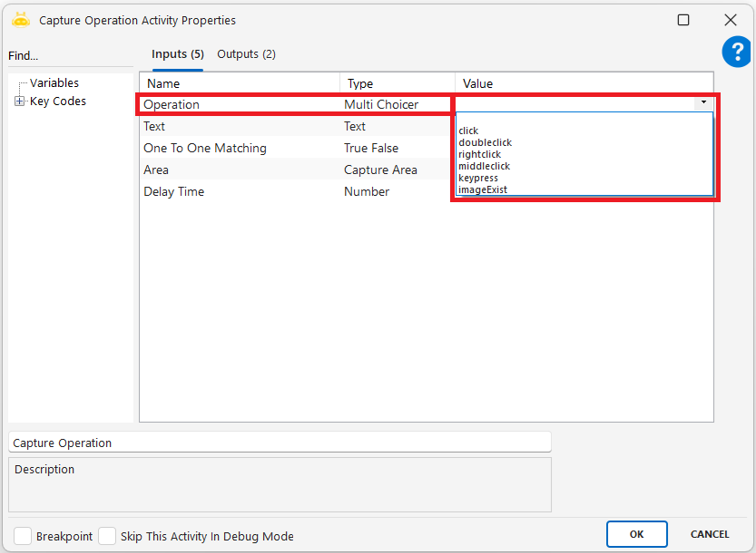Expand the Key Codes tree node
This screenshot has height=553, width=756.
pos(19,101)
